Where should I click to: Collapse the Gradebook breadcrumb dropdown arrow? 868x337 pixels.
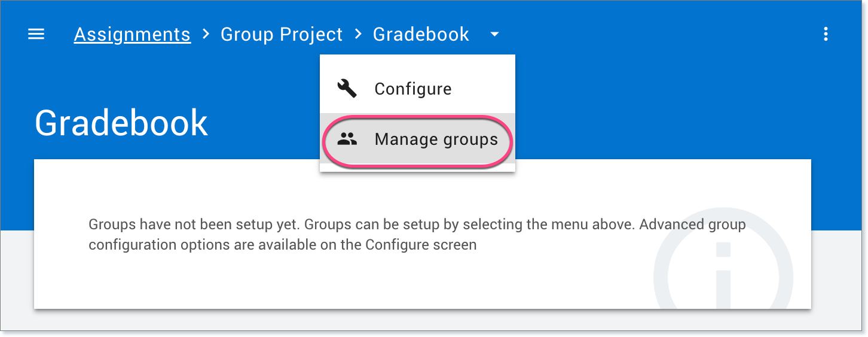pyautogui.click(x=494, y=35)
